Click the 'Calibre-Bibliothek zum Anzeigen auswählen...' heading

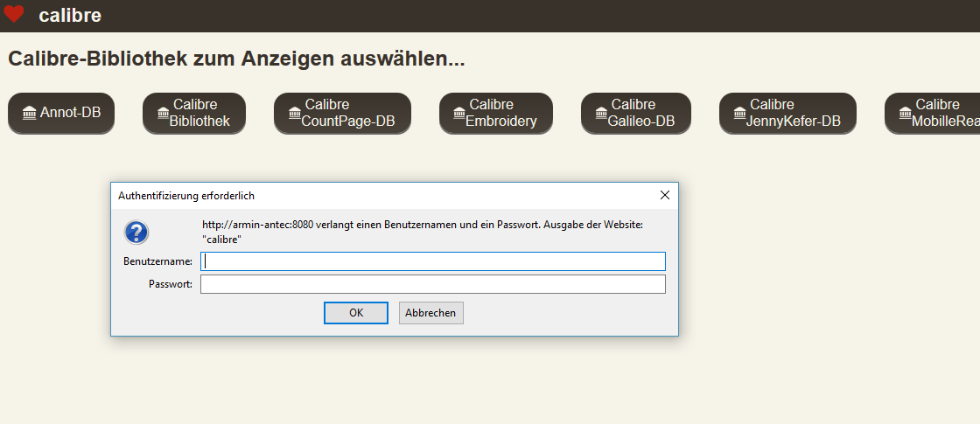click(236, 59)
